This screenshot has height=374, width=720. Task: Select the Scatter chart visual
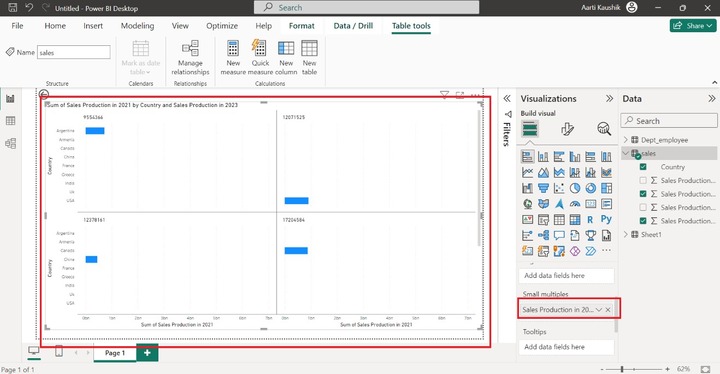coord(559,188)
